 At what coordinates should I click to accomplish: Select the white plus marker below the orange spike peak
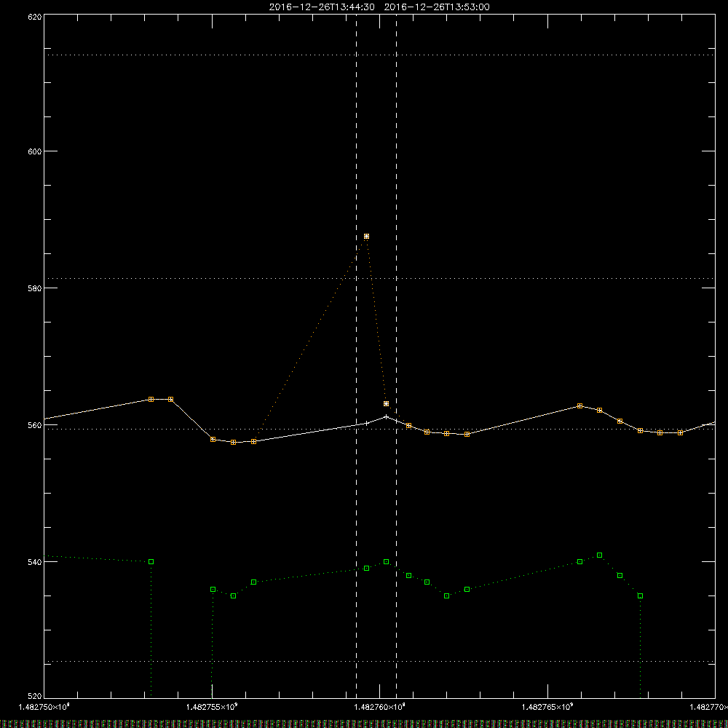click(367, 424)
